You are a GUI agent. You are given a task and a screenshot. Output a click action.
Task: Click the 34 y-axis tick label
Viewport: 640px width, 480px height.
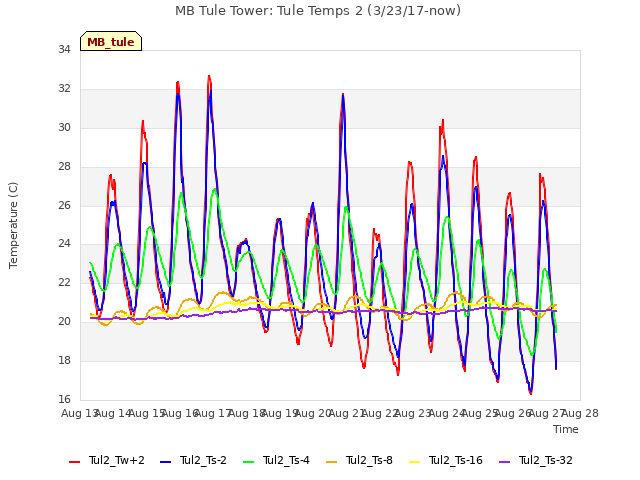(x=64, y=49)
